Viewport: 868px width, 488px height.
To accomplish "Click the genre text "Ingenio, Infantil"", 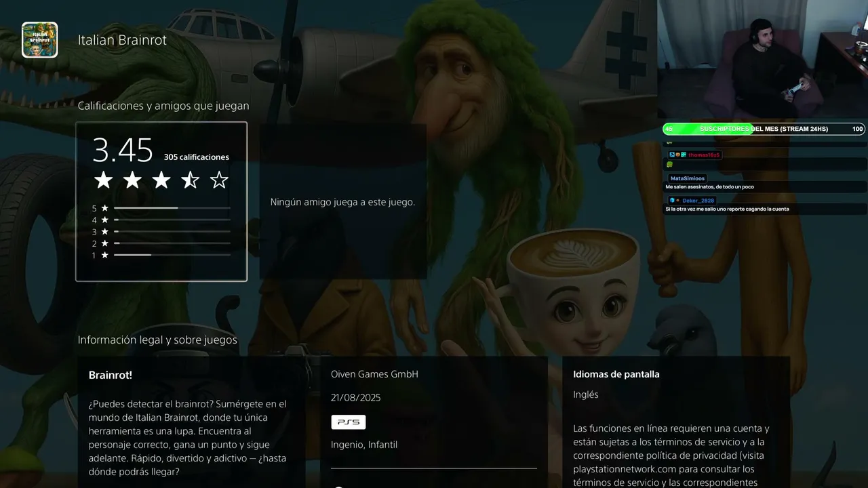I will click(x=364, y=445).
